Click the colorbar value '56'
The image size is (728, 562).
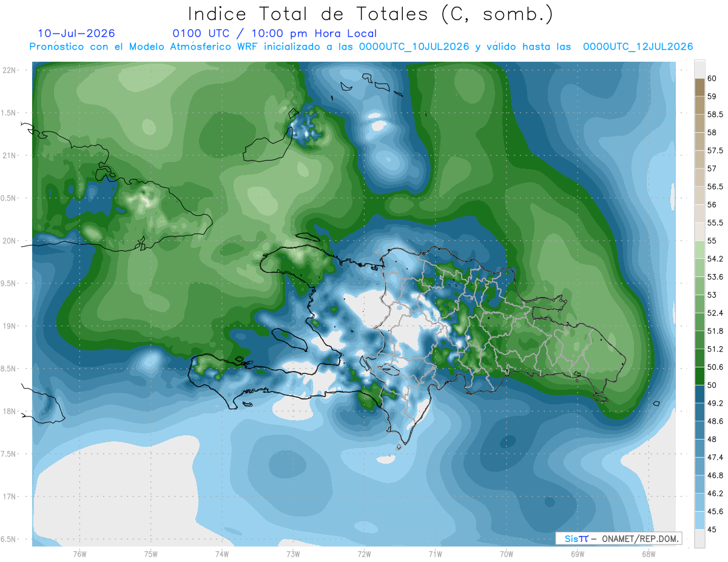tap(712, 205)
